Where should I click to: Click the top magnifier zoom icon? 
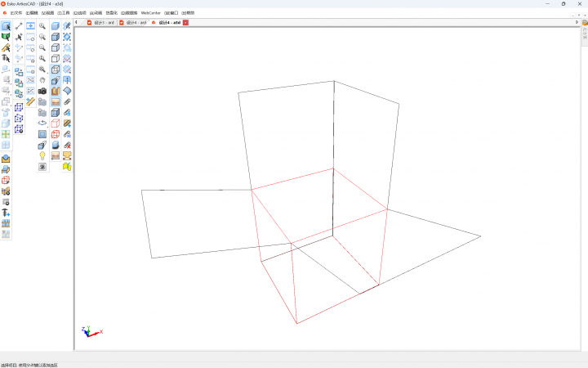coord(42,26)
